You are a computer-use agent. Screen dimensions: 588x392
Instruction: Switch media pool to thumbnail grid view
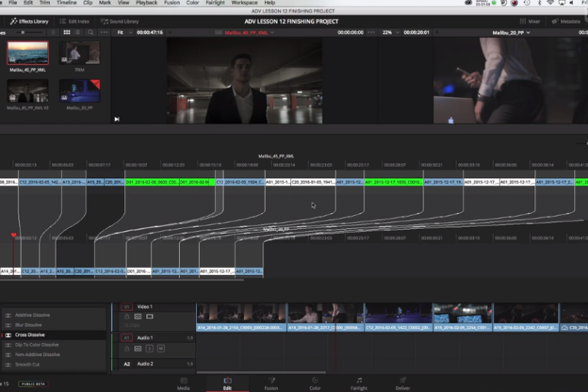[67, 33]
